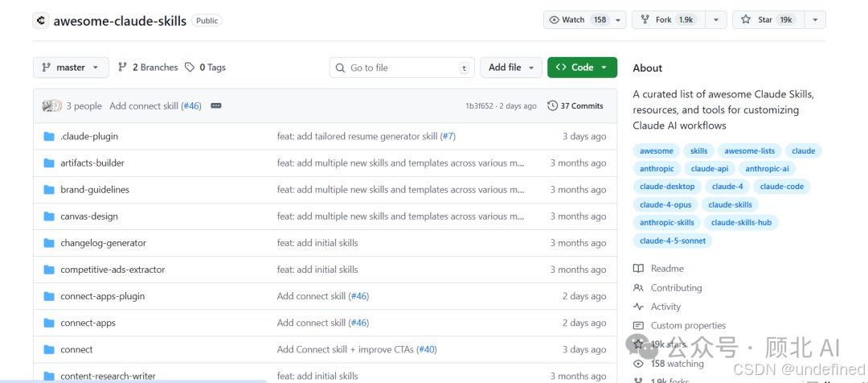Open pull request #7 link
This screenshot has width=868, height=383.
pyautogui.click(x=448, y=136)
